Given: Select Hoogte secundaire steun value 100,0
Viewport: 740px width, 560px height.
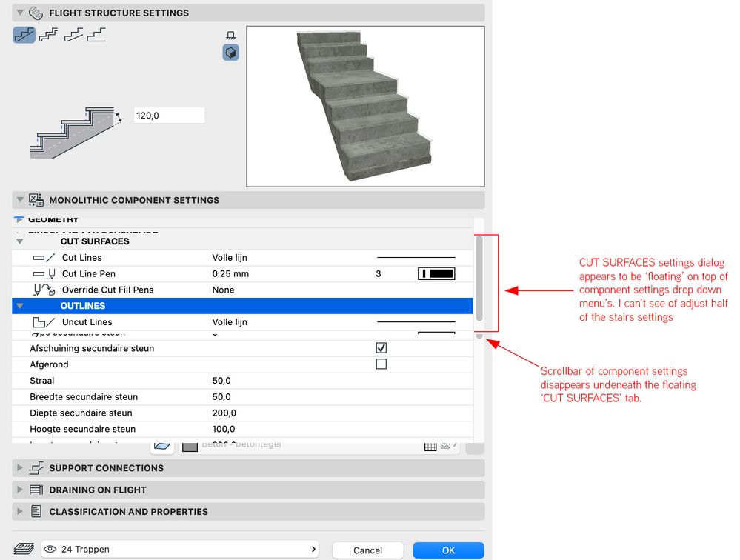Looking at the screenshot, I should point(224,429).
